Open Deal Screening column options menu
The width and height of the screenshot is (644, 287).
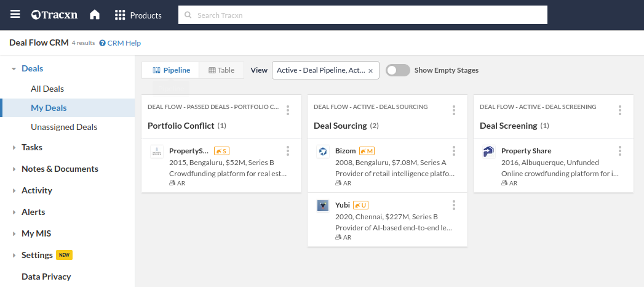[620, 110]
